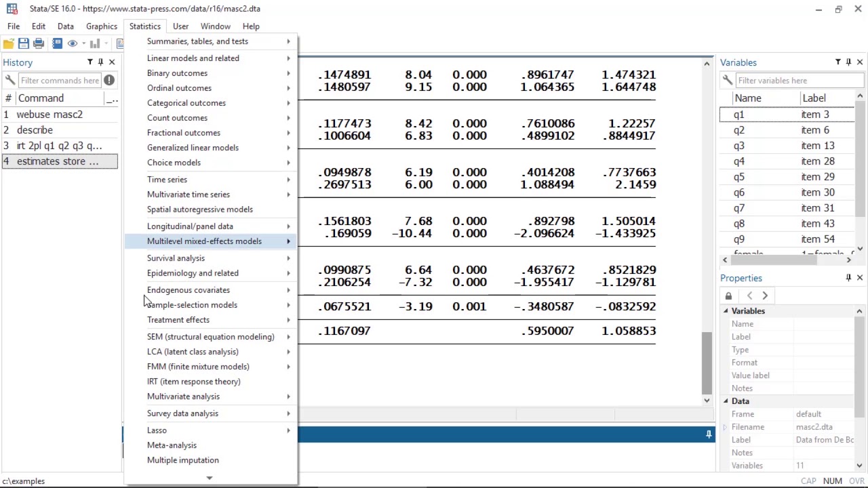The height and width of the screenshot is (488, 868).
Task: Click the Open file folder icon
Action: [x=9, y=43]
